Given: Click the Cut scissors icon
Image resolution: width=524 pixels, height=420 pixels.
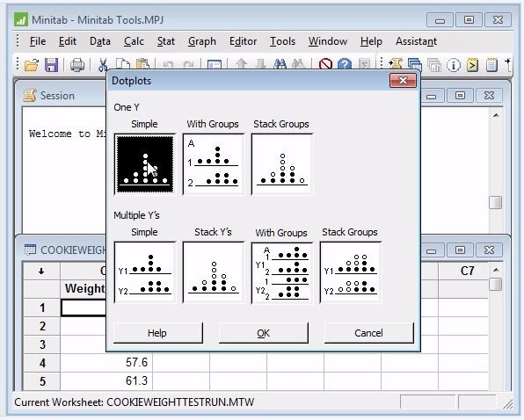Looking at the screenshot, I should pos(102,65).
